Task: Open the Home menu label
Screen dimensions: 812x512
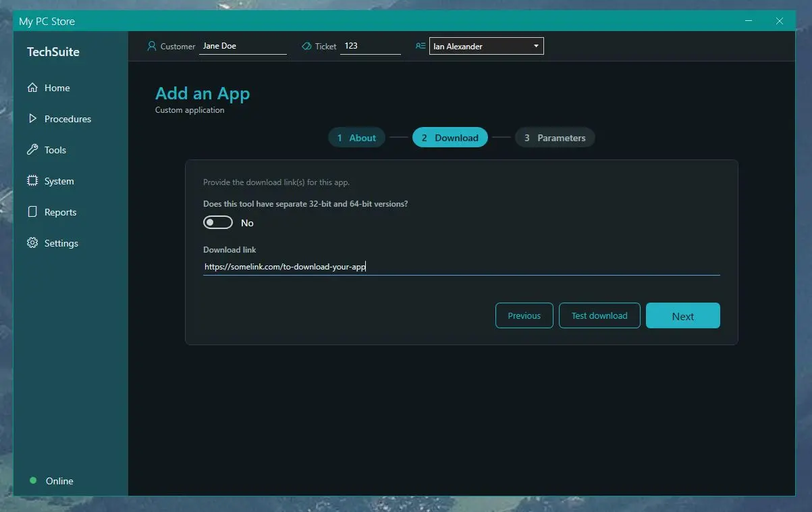Action: click(x=57, y=88)
